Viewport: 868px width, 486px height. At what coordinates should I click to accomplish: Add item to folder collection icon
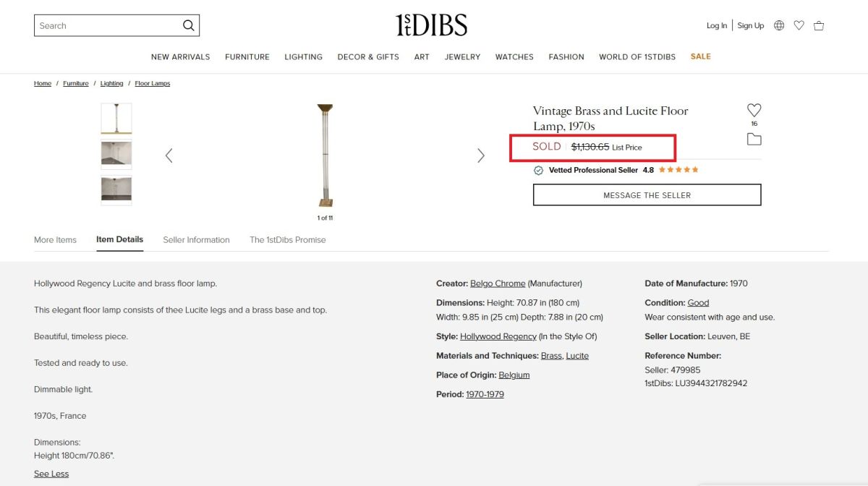click(754, 140)
